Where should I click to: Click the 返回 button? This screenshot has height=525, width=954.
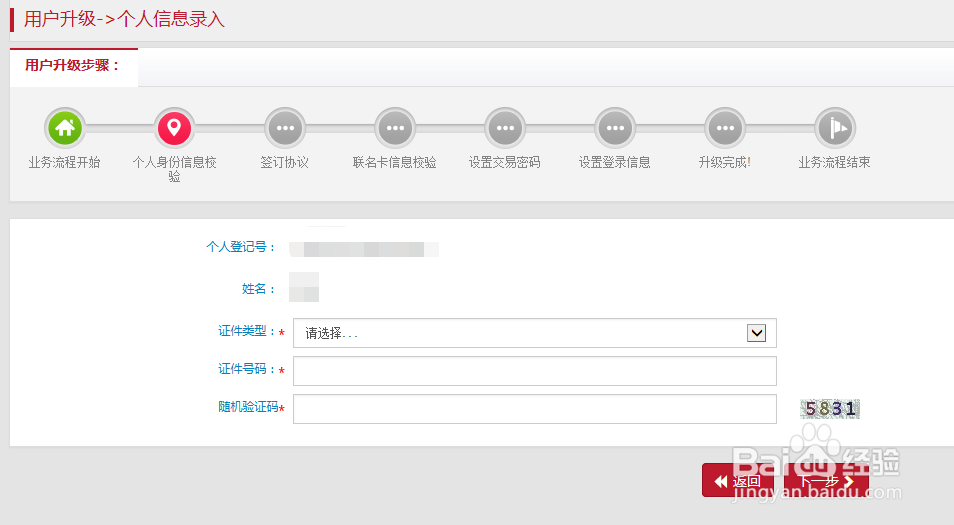pyautogui.click(x=737, y=481)
